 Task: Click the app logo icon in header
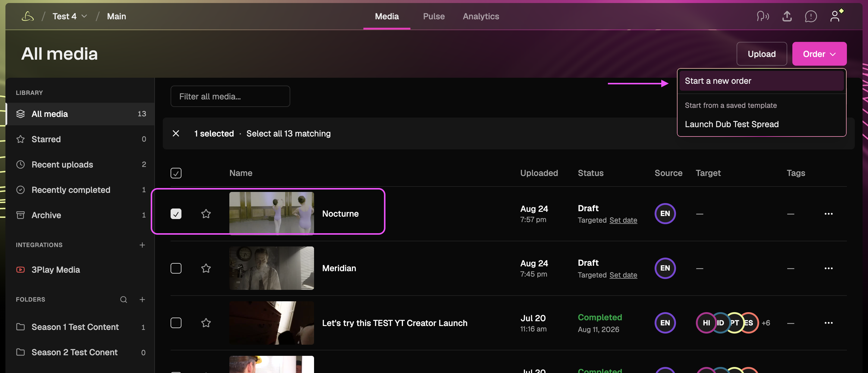coord(28,16)
